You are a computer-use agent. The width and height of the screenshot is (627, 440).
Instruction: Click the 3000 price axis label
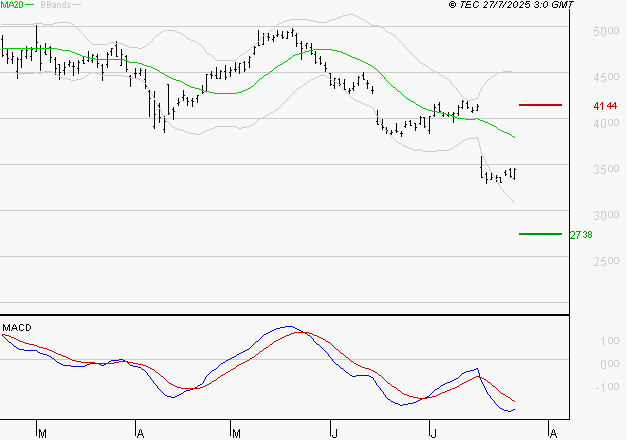click(x=606, y=216)
